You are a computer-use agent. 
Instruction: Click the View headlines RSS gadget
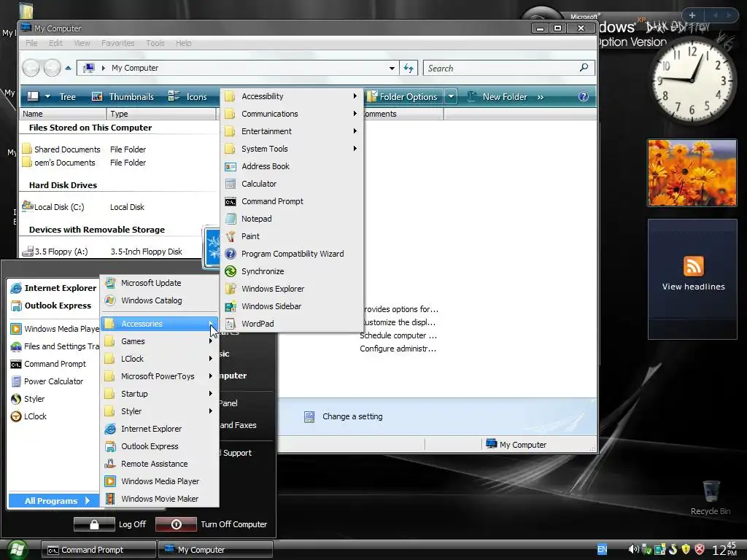click(693, 279)
